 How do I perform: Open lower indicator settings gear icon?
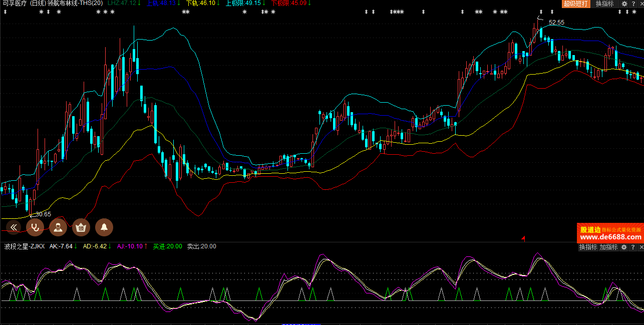point(624,247)
